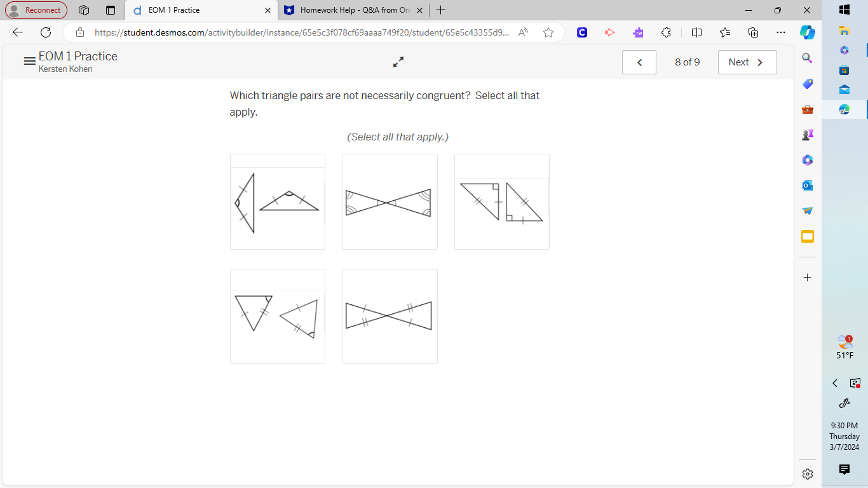The image size is (868, 488).
Task: Open the Screencastify extension icon
Action: [609, 32]
